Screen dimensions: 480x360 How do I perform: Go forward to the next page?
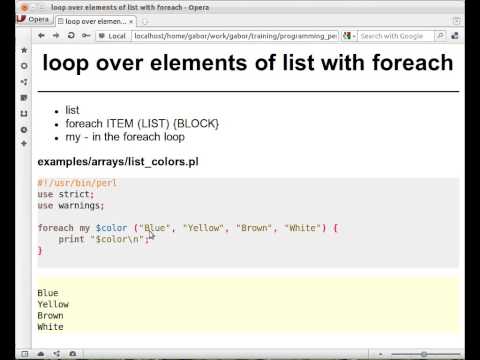pyautogui.click(x=56, y=35)
